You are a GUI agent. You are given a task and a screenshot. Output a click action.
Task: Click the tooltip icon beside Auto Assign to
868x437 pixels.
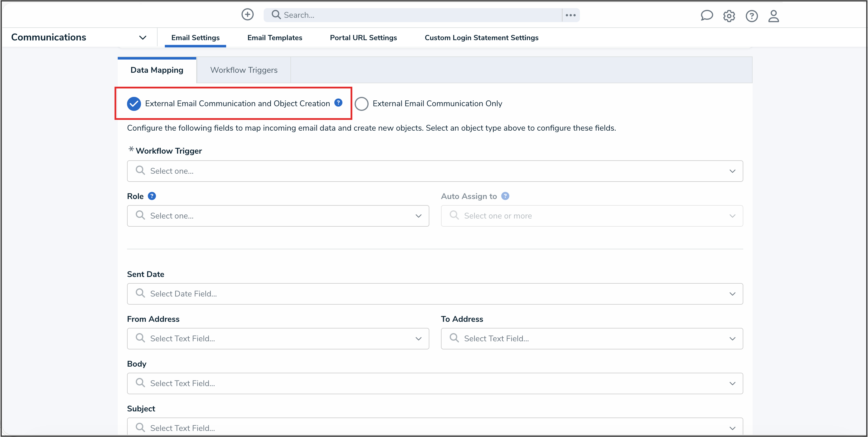point(505,196)
